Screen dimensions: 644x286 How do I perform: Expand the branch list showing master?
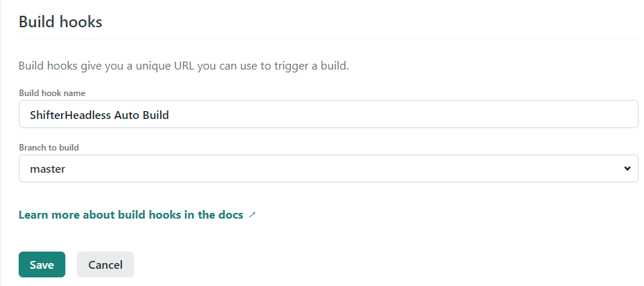coord(329,168)
